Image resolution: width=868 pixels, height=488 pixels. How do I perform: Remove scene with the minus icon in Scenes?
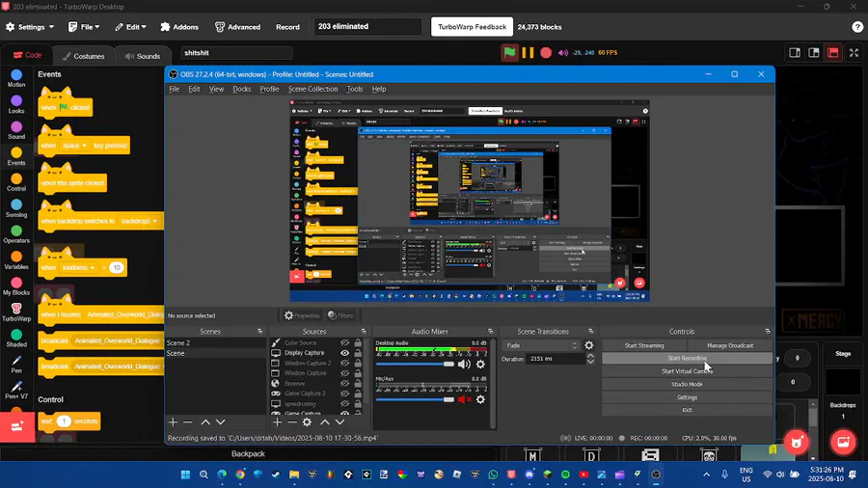pos(188,422)
